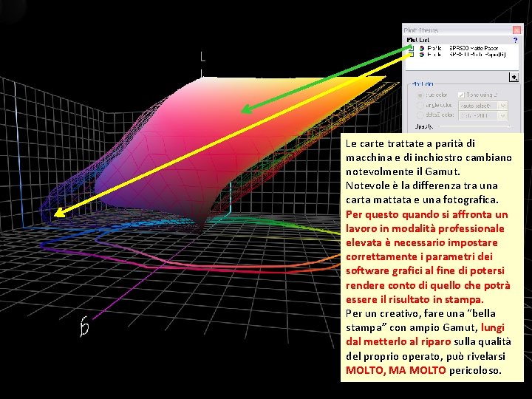Click the Opacity slider track
Image resolution: width=532 pixels, height=399 pixels.
[475, 126]
